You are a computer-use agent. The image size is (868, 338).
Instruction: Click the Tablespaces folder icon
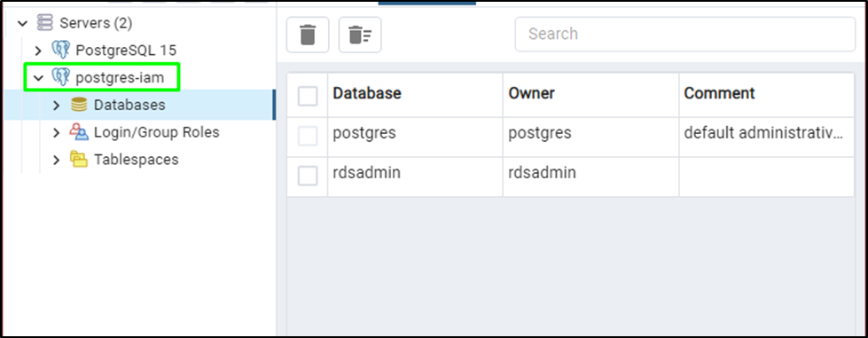79,160
